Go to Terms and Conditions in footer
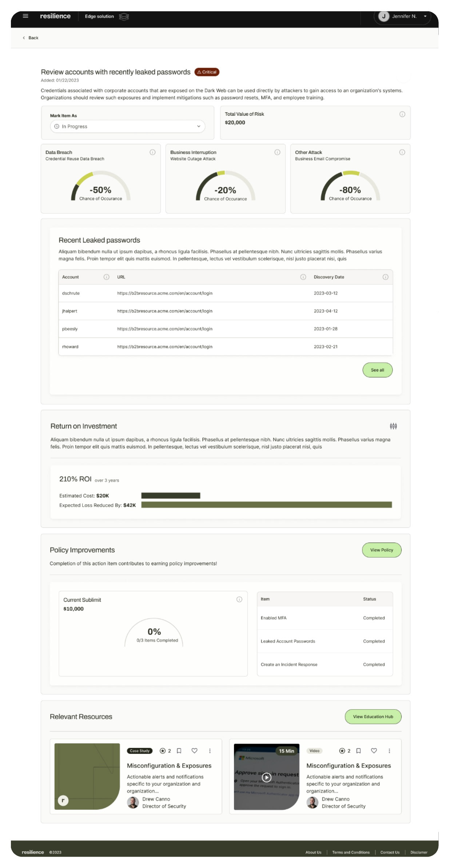The width and height of the screenshot is (454, 868). point(351,852)
